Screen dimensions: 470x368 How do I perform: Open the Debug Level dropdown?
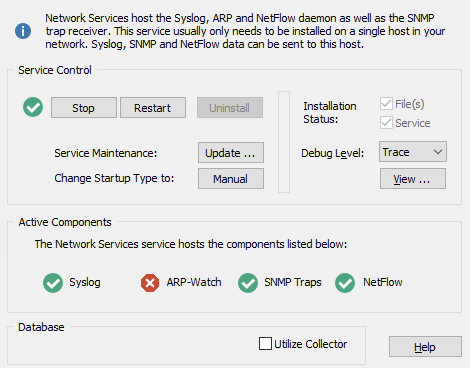click(x=413, y=152)
